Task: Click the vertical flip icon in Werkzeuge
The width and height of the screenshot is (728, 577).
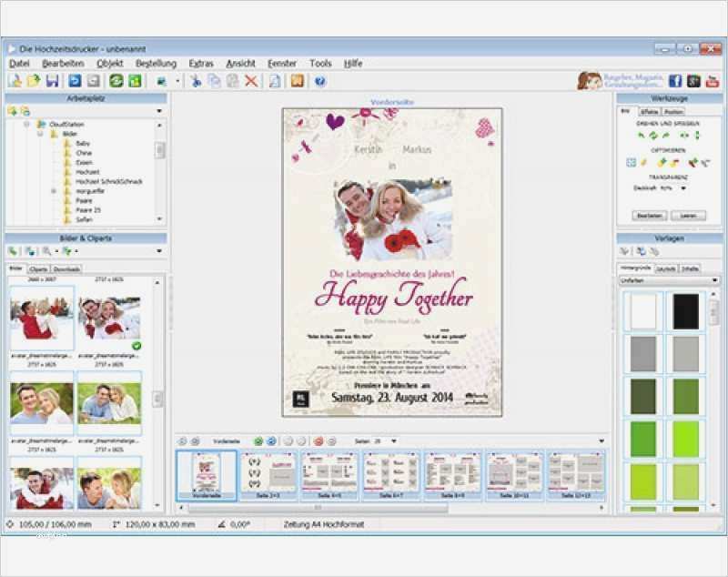Action: (x=696, y=135)
